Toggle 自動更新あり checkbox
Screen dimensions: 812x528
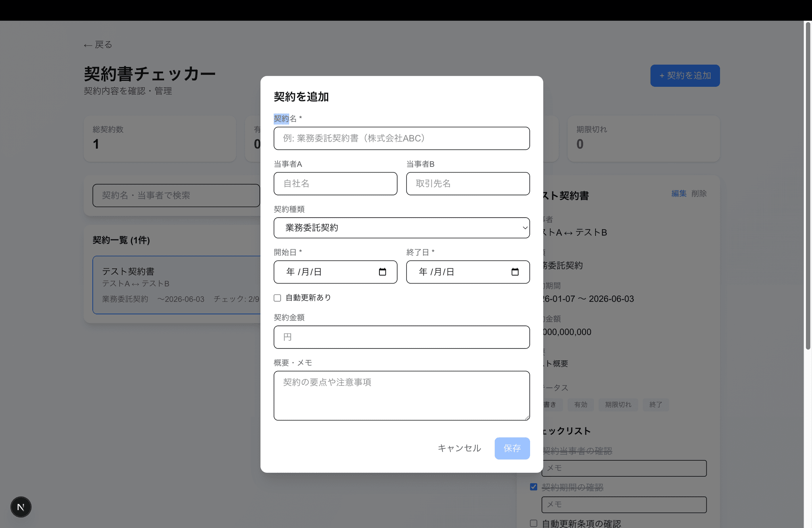(x=278, y=298)
